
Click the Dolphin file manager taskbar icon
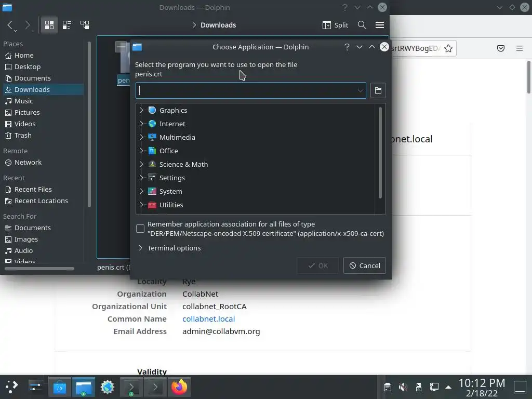click(x=84, y=387)
